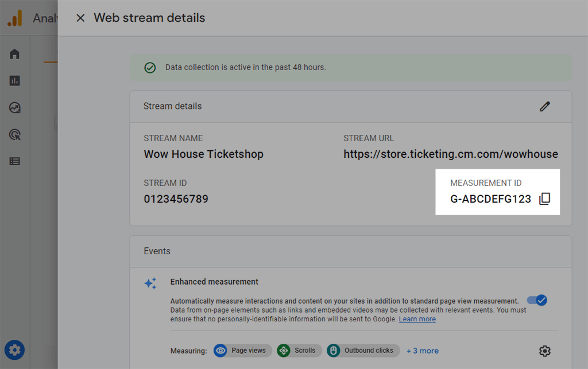Copy the Measurement ID to clipboard
The height and width of the screenshot is (369, 588).
[x=544, y=199]
